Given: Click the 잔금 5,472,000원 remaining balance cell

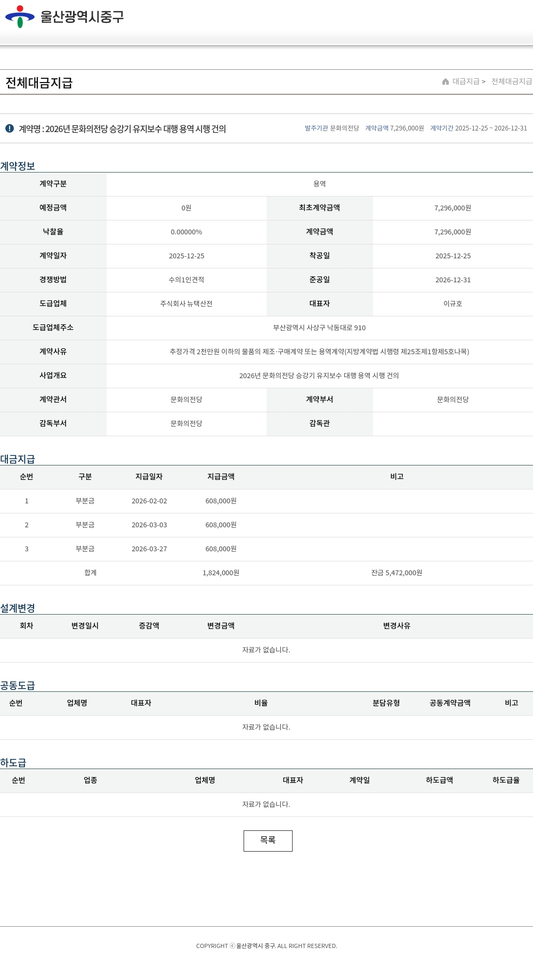Looking at the screenshot, I should 397,573.
